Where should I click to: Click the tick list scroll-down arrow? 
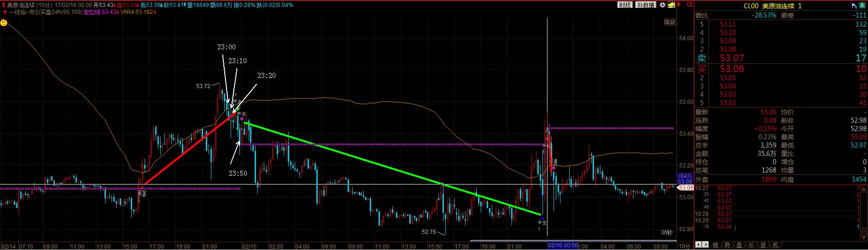point(864,238)
